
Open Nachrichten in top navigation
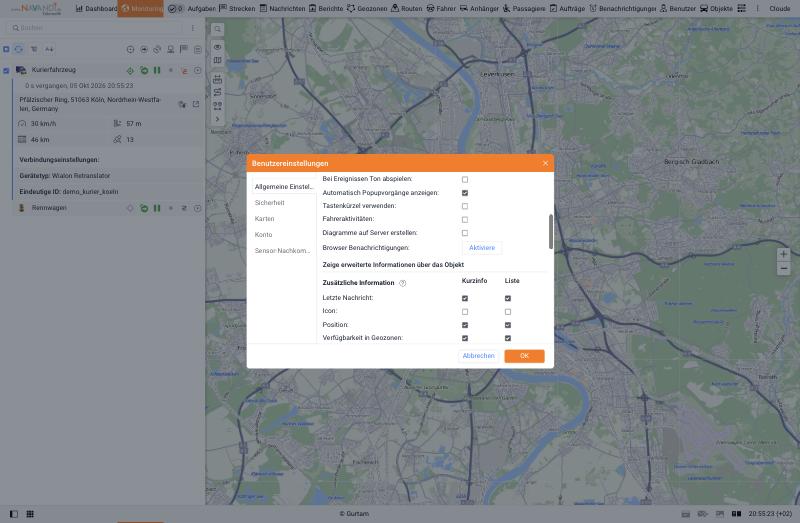282,8
